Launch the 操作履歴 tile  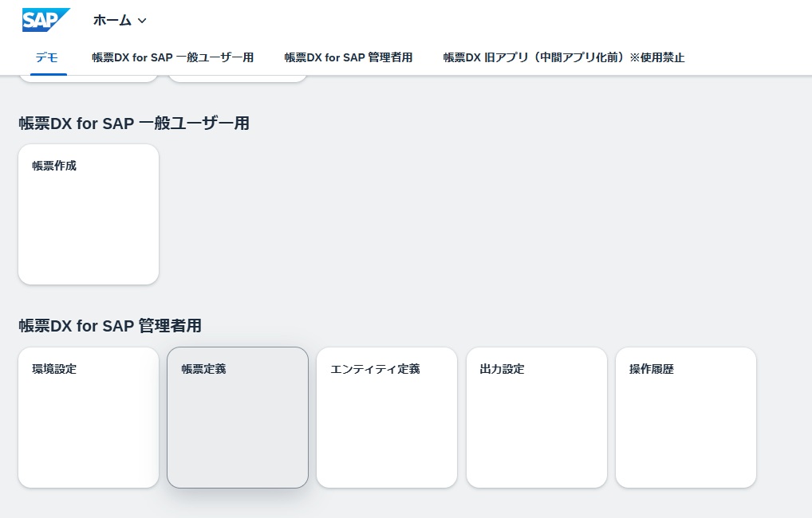[685, 417]
